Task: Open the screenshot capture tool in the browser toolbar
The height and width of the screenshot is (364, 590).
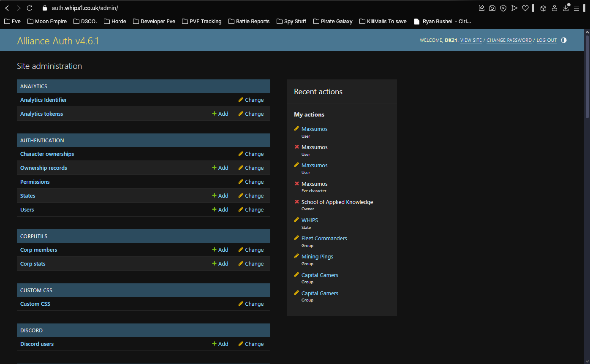Action: 492,8
